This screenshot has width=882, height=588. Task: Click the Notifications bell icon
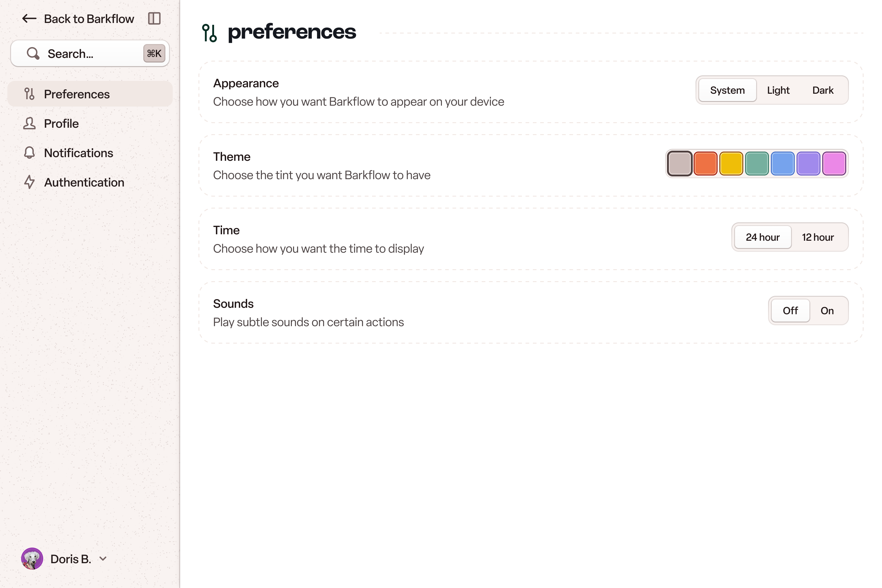29,153
